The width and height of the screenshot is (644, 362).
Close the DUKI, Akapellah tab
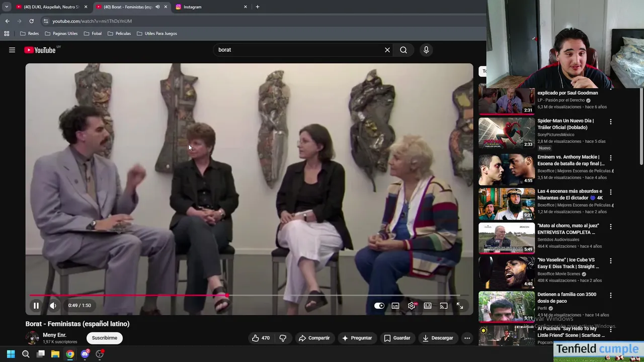click(x=86, y=7)
